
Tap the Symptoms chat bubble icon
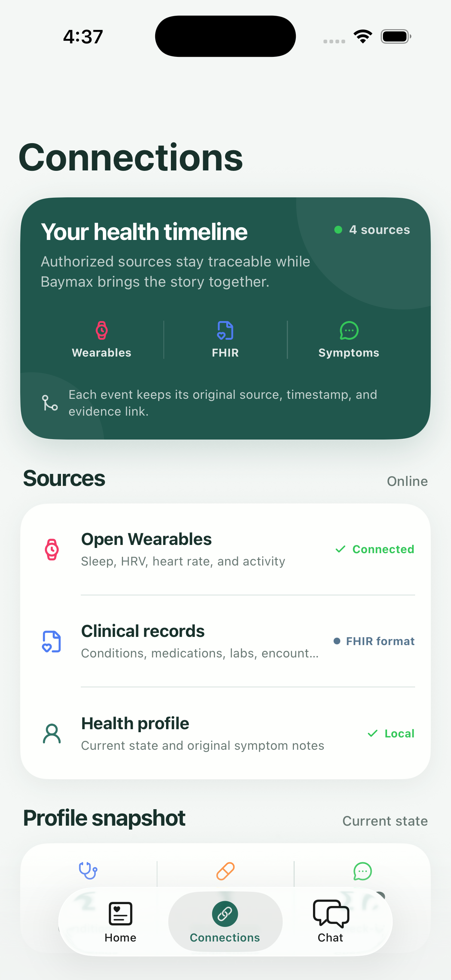coord(349,330)
